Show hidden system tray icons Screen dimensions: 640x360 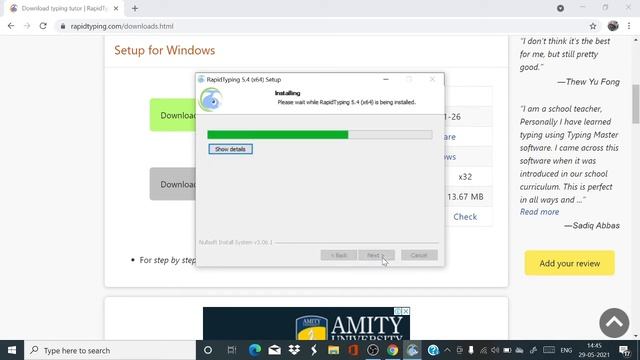(x=447, y=350)
